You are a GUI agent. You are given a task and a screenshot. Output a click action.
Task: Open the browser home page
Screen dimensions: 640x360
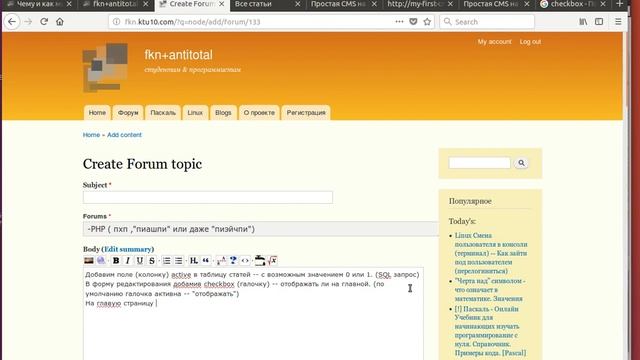(60, 22)
